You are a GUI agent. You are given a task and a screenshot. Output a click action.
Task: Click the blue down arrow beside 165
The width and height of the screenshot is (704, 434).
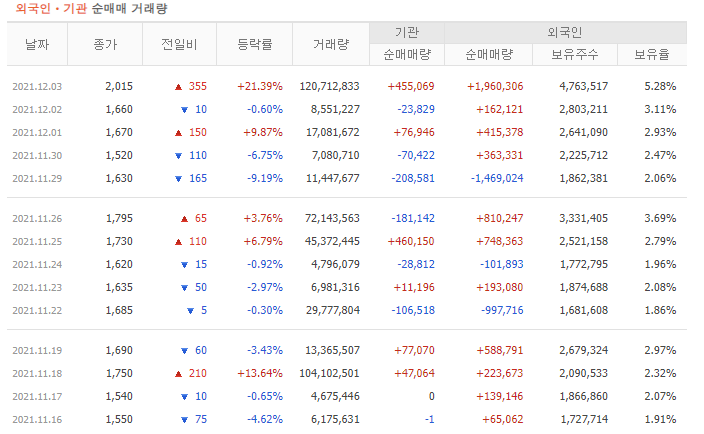tap(178, 179)
